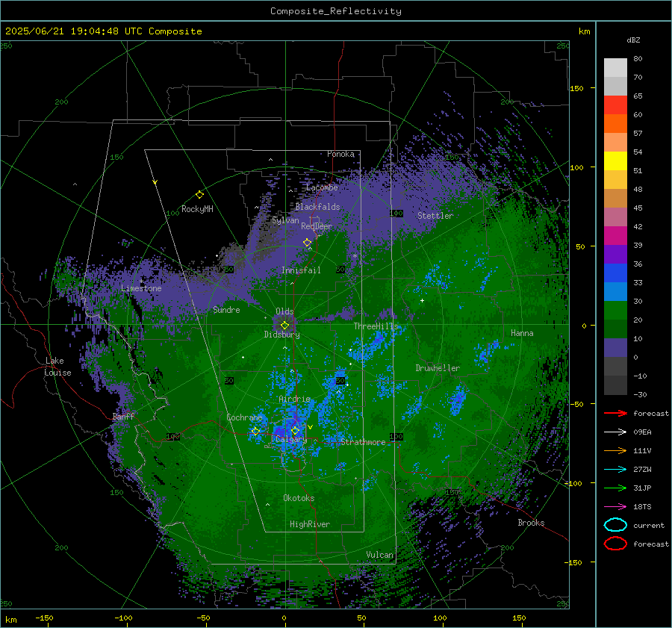Click the ThreeHills label
The width and height of the screenshot is (672, 628).
pos(376,326)
